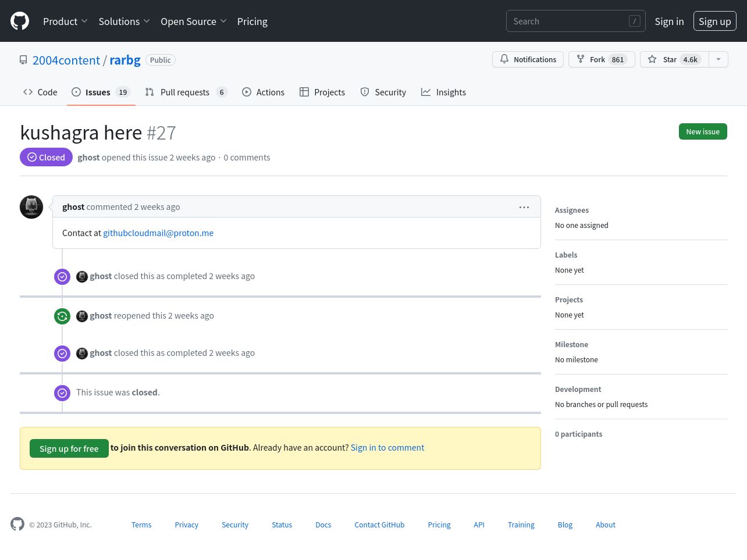Click the second closed-as-completed timeline icon
The image size is (747, 560).
pos(62,354)
